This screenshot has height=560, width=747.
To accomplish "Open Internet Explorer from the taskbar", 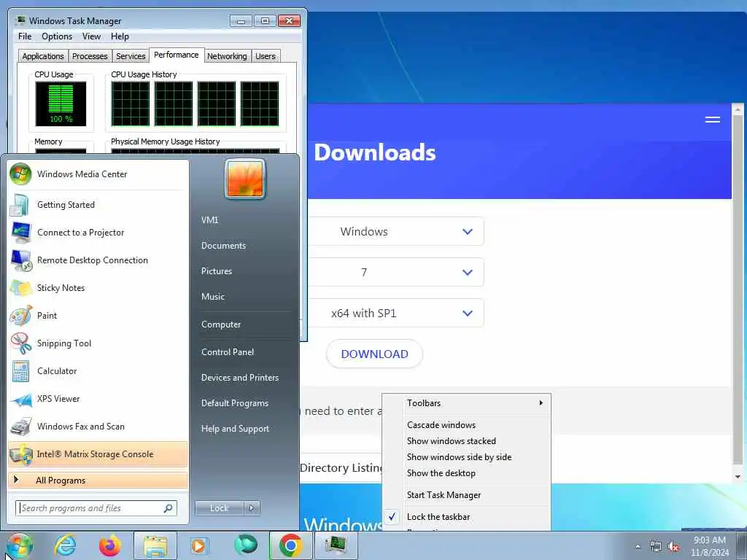I will (x=65, y=545).
